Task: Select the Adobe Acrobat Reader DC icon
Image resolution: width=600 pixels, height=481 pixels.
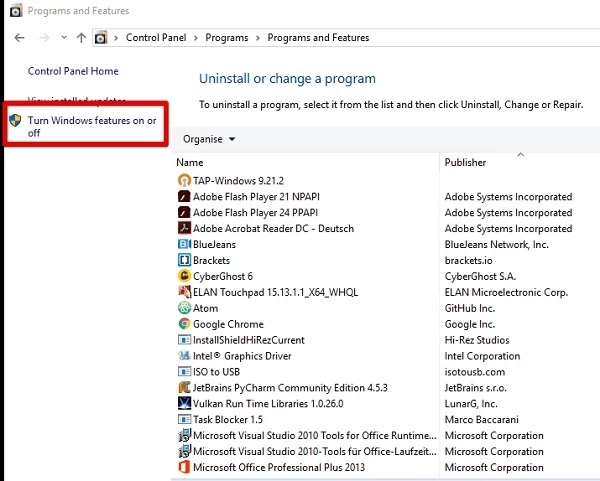Action: [184, 228]
